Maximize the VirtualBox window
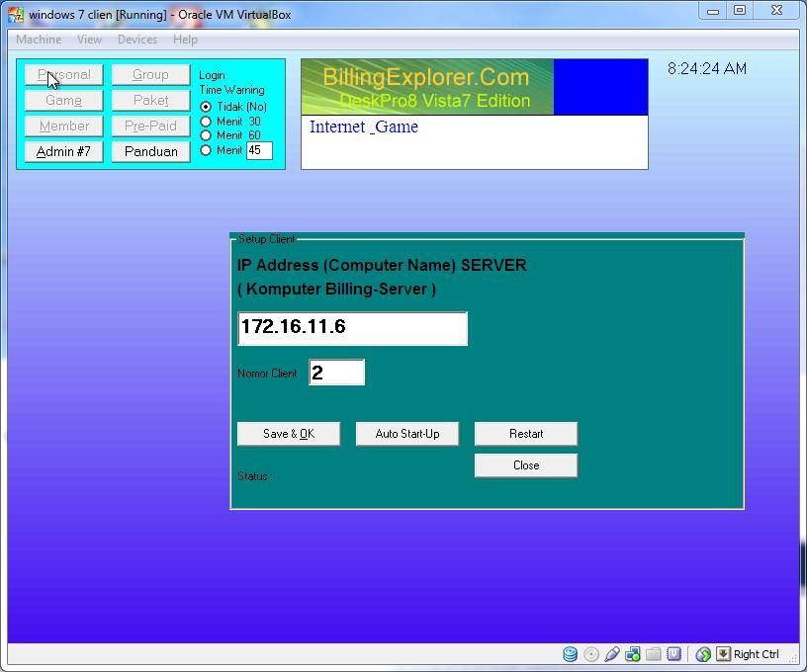 (x=740, y=11)
